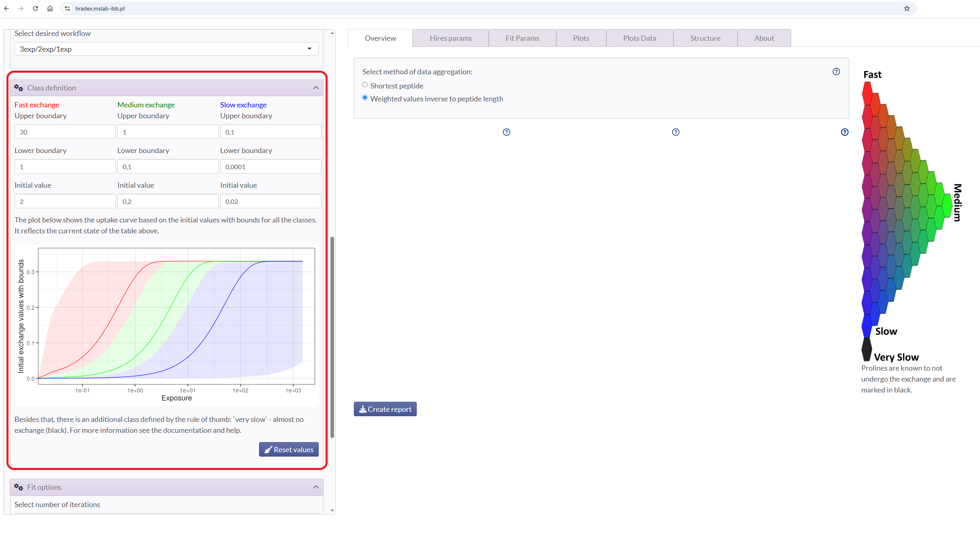
Task: Click the gears icon next to Class definition
Action: pos(19,88)
